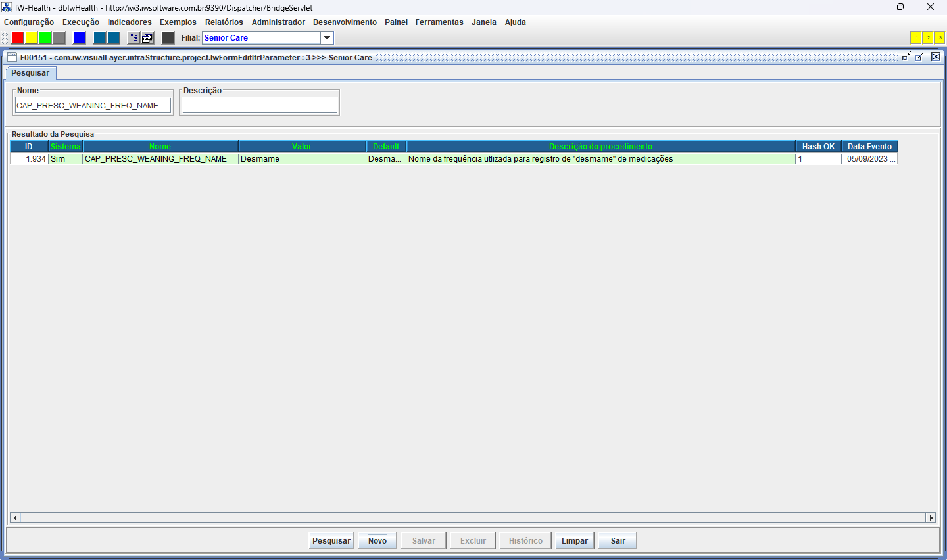Open the Filial dropdown arrow
947x560 pixels.
[x=327, y=38]
